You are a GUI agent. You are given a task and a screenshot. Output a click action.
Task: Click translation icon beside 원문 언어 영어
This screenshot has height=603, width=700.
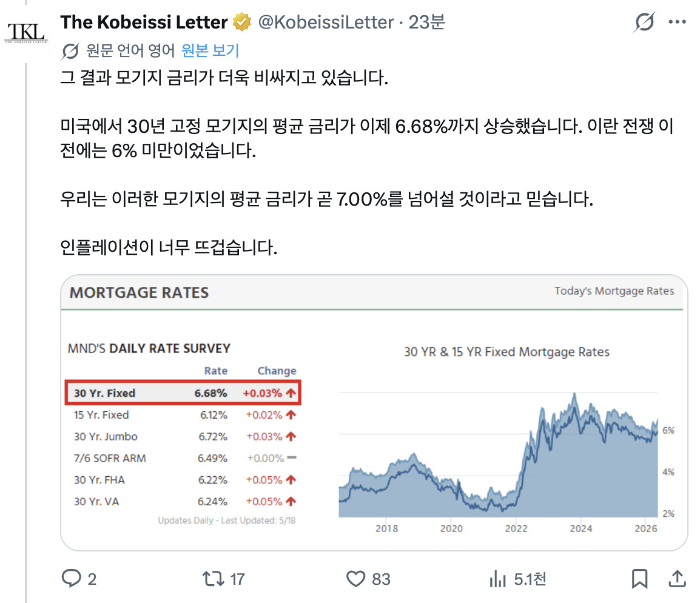click(x=70, y=51)
